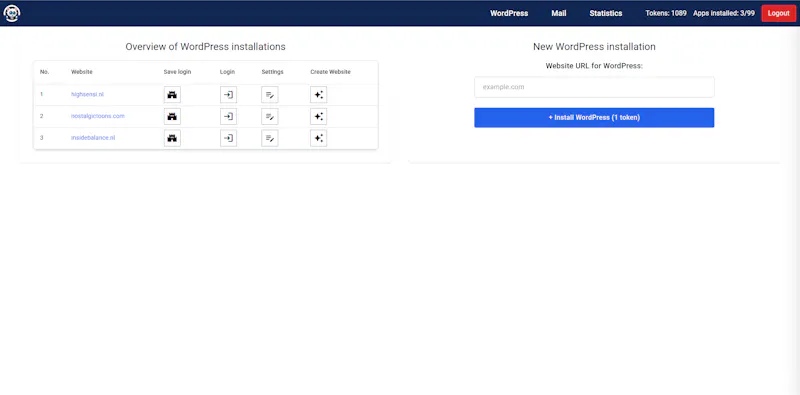The width and height of the screenshot is (800, 395).
Task: Focus the example.com website URL field
Action: (594, 87)
